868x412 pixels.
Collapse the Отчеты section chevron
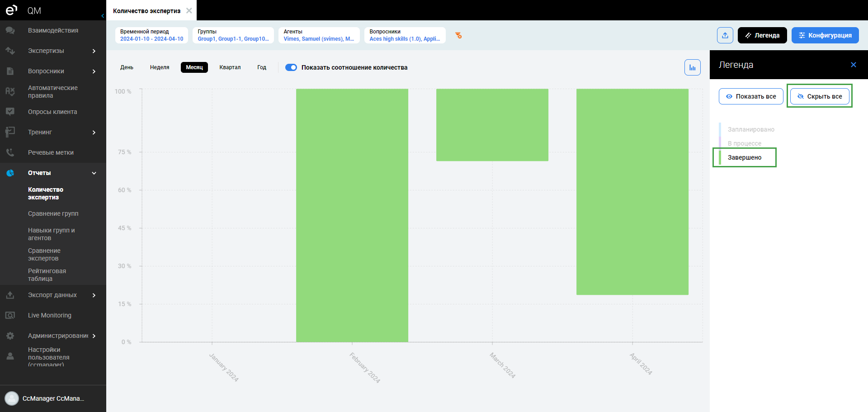[x=94, y=173]
